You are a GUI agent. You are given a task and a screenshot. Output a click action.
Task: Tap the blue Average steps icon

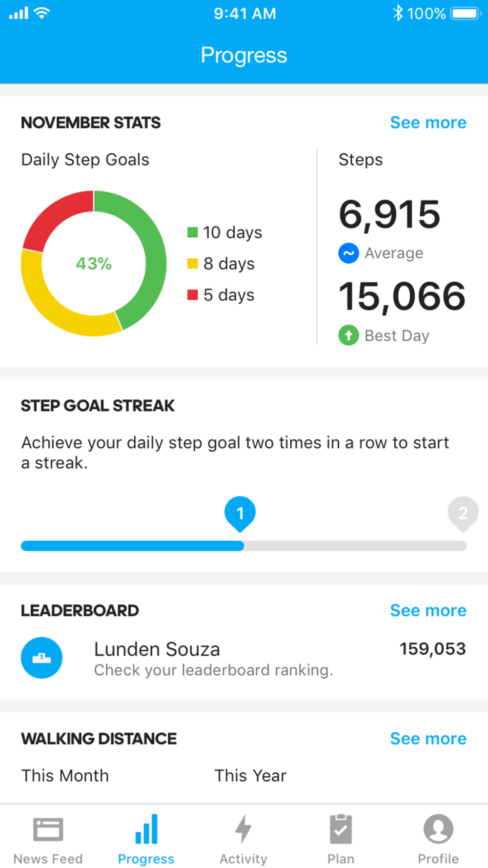point(348,253)
